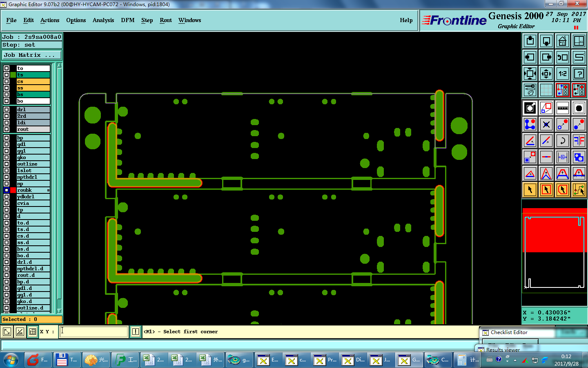Click the red-blue horizontal line tool icon
Viewport: 588px width, 368px height.
click(546, 157)
